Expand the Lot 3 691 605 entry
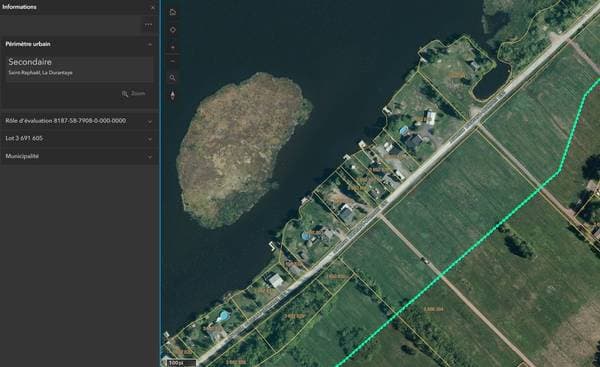 (80, 139)
